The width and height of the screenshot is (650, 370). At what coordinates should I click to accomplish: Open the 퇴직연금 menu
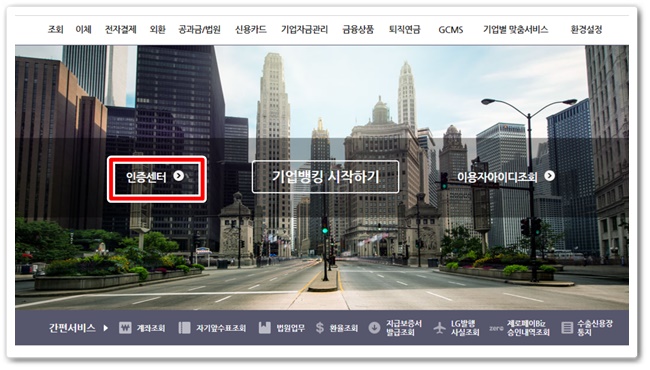click(x=404, y=29)
